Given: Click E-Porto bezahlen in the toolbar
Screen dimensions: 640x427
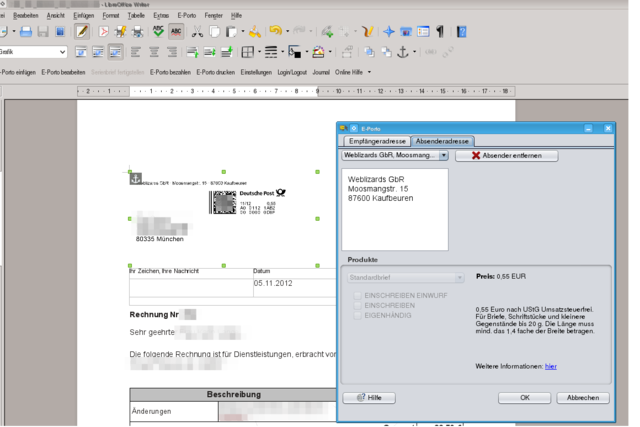Looking at the screenshot, I should (x=170, y=72).
